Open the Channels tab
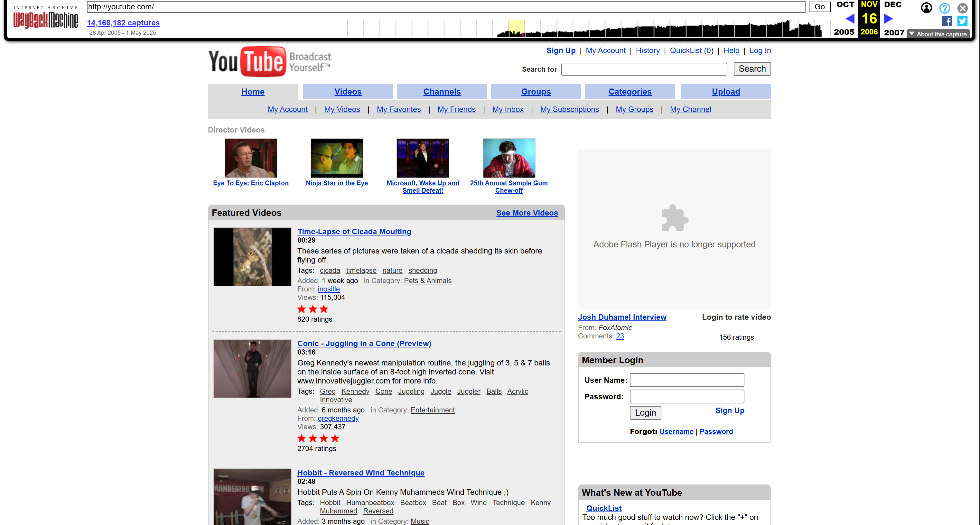Screen dimensions: 980x525 tap(442, 91)
